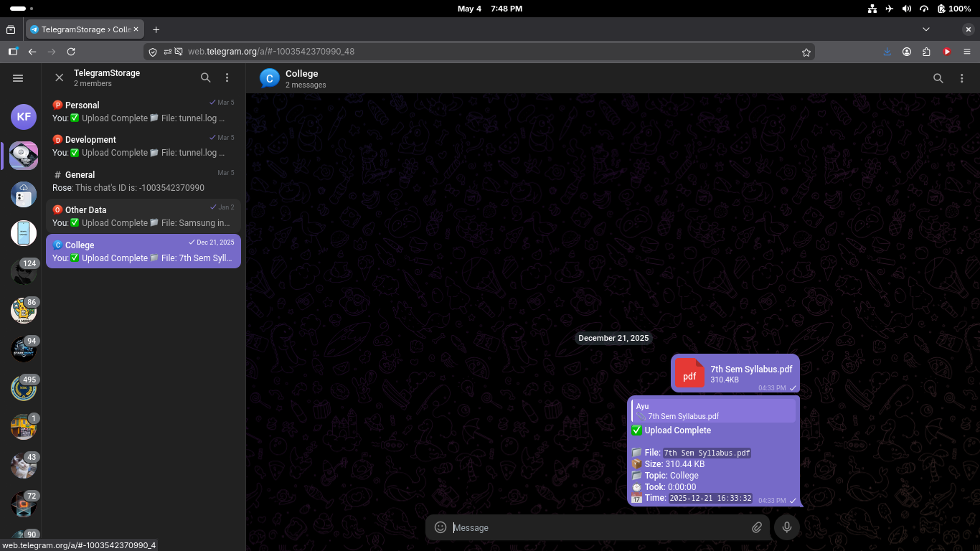Click the monospace 7th Sem Syllabus.pdf file value
The image size is (980, 551).
707,453
